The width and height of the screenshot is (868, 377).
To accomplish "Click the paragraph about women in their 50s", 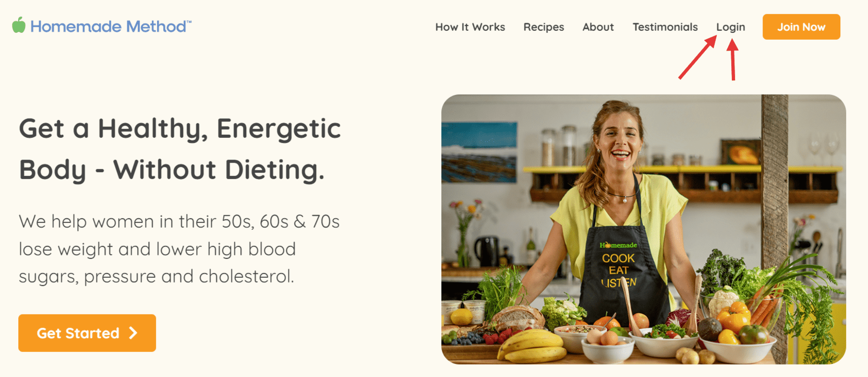I will click(x=179, y=249).
